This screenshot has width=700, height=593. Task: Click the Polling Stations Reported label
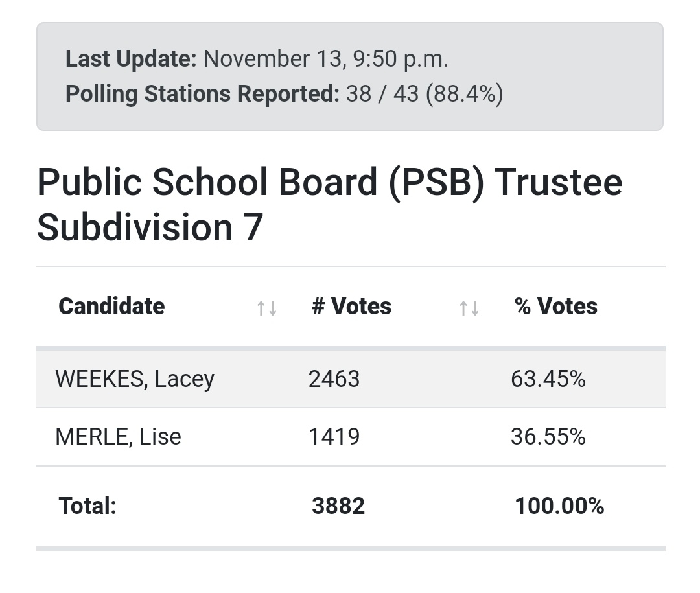(202, 94)
